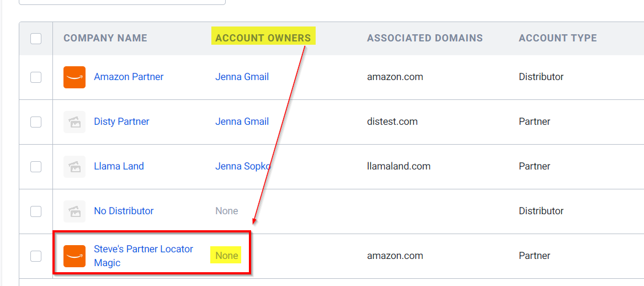Viewport: 644px width, 286px height.
Task: Open the Llama Land company link
Action: pos(119,166)
